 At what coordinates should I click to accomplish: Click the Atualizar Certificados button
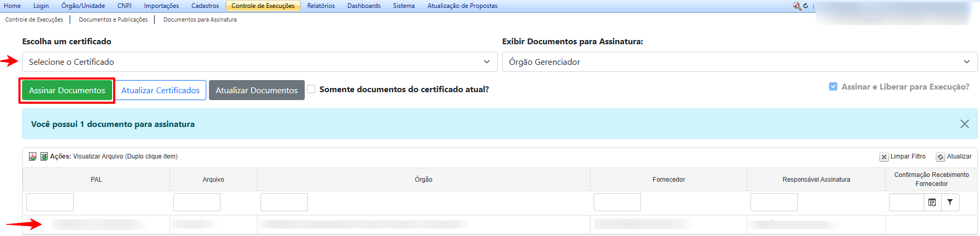point(161,90)
